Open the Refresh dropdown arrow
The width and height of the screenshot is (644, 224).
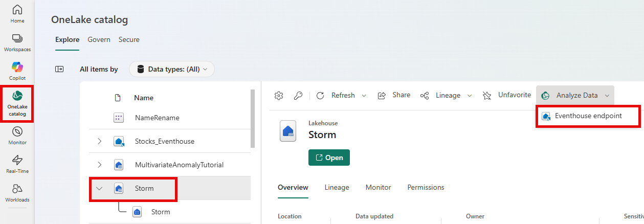point(364,96)
